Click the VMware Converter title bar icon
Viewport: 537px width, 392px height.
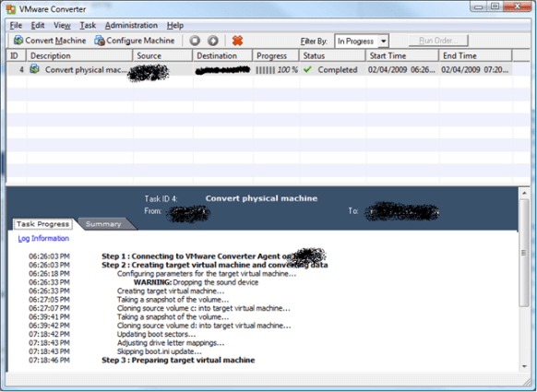[11, 9]
